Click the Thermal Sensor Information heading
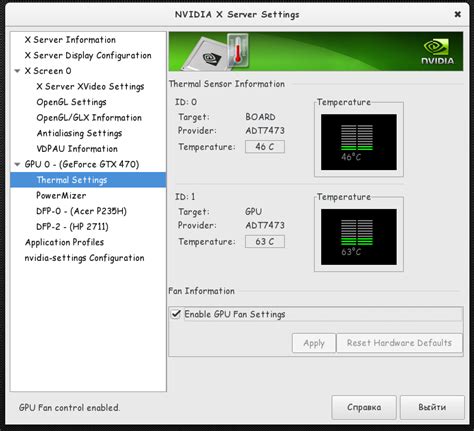The image size is (474, 431). pyautogui.click(x=227, y=84)
